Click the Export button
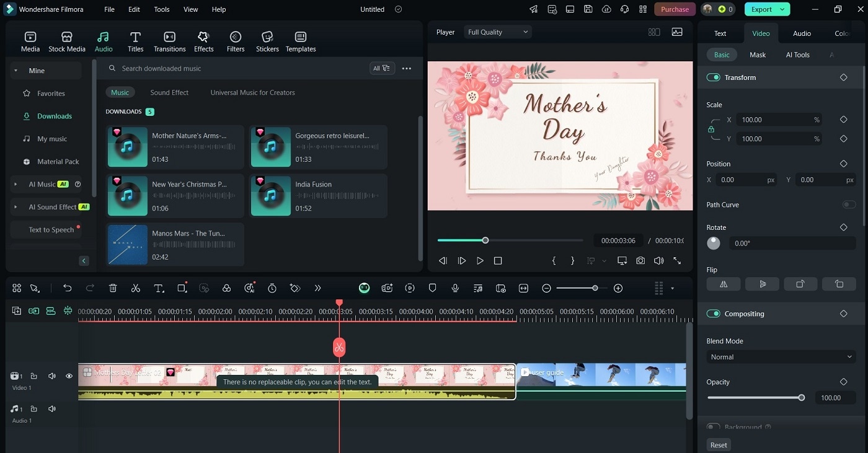 point(761,9)
